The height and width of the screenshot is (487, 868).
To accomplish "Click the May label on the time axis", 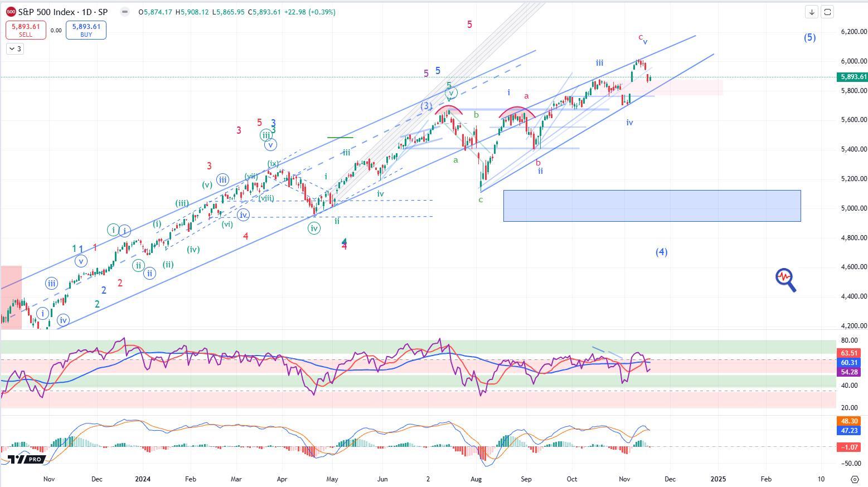I will [332, 479].
